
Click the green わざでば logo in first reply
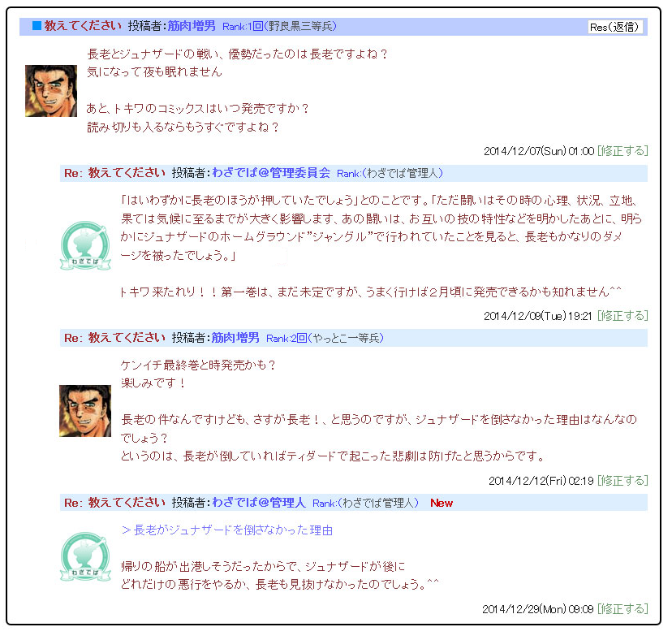click(85, 246)
